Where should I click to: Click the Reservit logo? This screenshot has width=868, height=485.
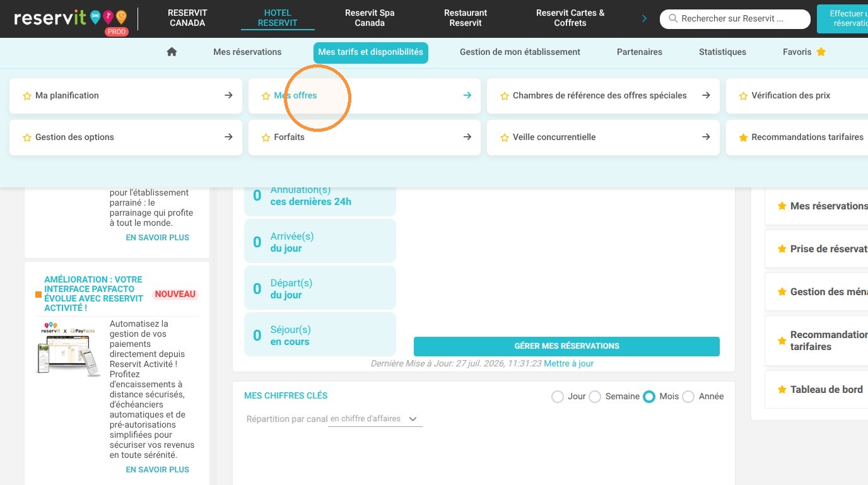pos(71,19)
